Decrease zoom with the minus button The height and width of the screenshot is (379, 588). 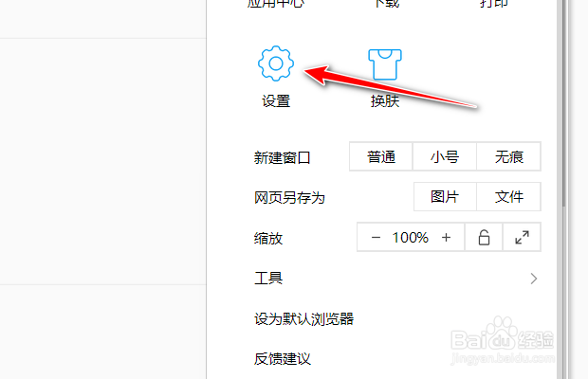click(376, 238)
